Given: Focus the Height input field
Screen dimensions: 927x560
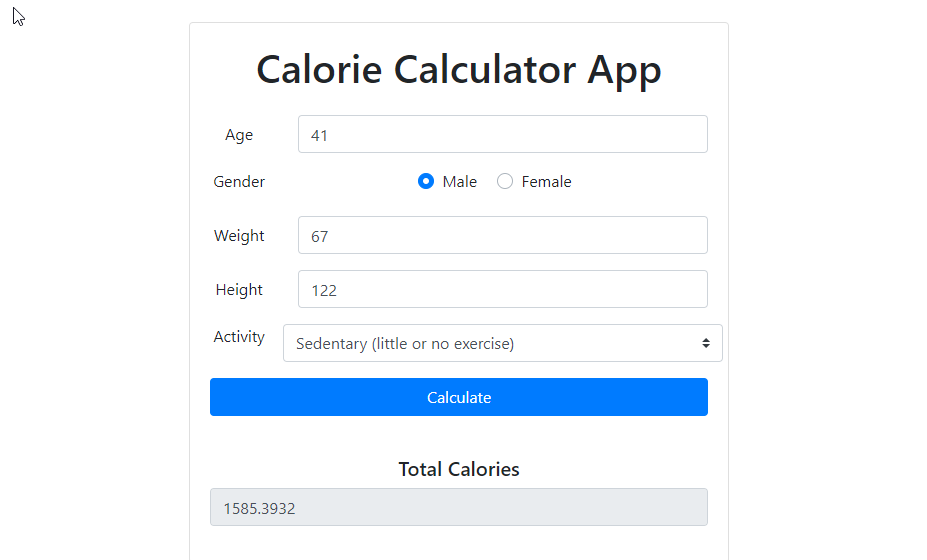Looking at the screenshot, I should (503, 289).
